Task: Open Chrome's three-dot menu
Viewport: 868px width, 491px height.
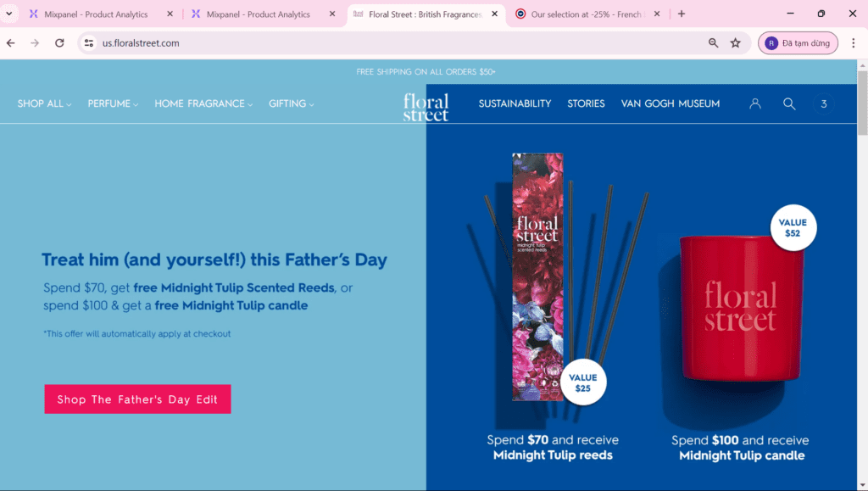Action: (853, 43)
